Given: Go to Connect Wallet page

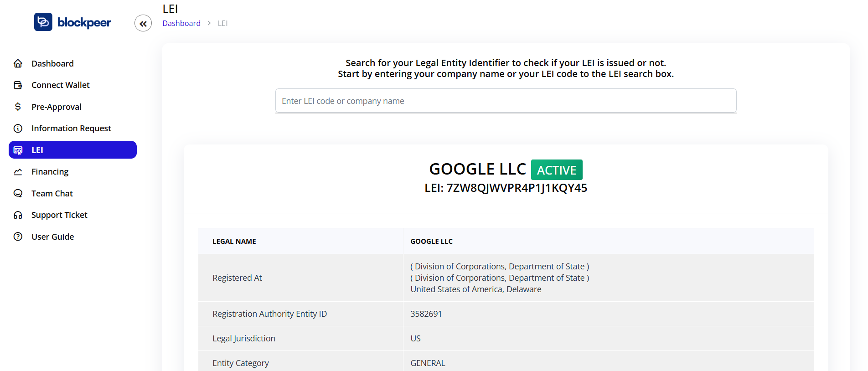Looking at the screenshot, I should click(60, 85).
